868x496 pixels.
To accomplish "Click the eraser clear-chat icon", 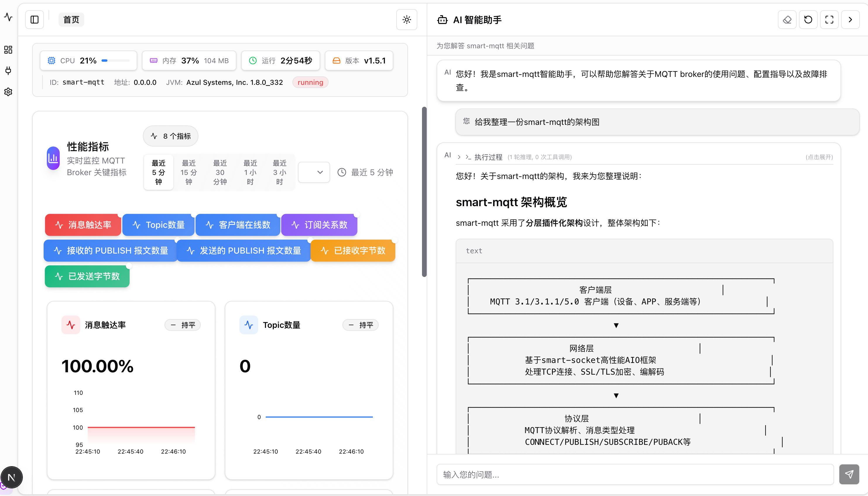I will (787, 19).
